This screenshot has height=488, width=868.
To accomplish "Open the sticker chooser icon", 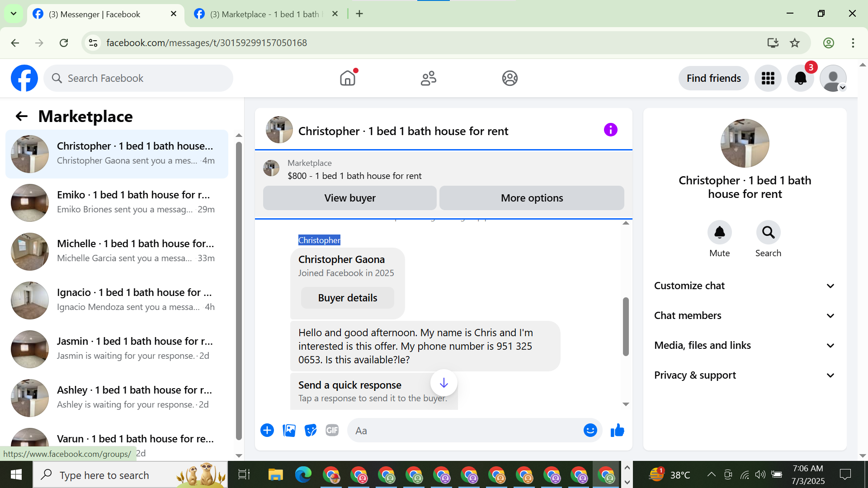I will click(311, 431).
